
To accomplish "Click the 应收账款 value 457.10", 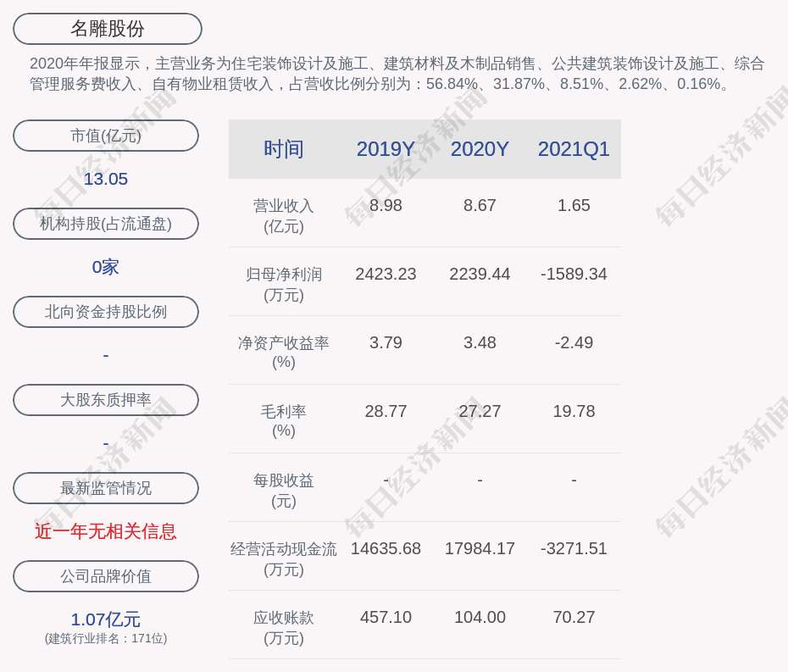I will [x=386, y=617].
